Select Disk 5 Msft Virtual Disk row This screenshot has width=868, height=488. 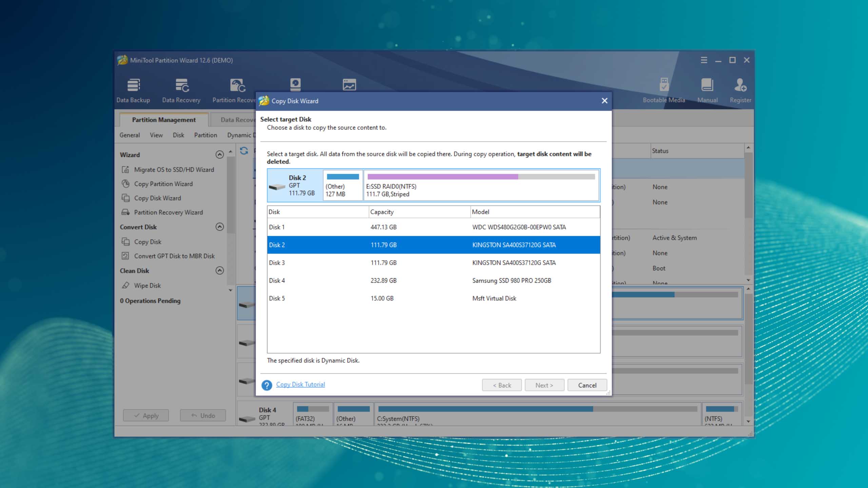434,298
